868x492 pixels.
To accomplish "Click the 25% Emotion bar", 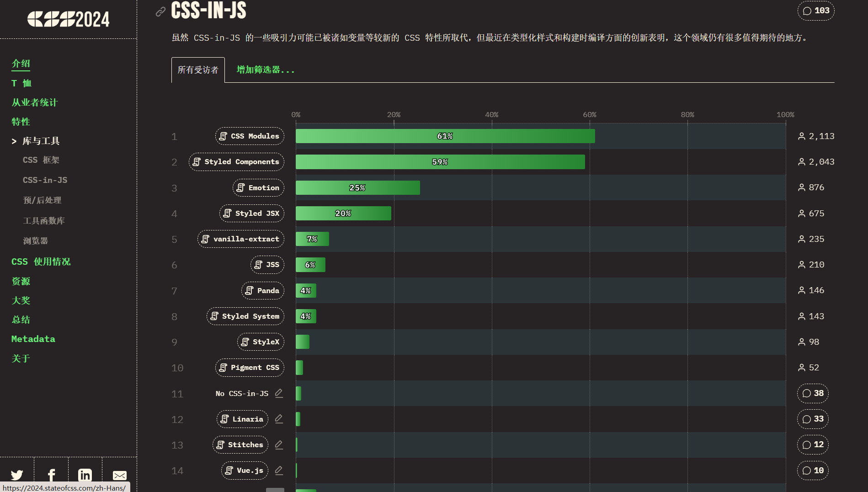I will pyautogui.click(x=357, y=188).
